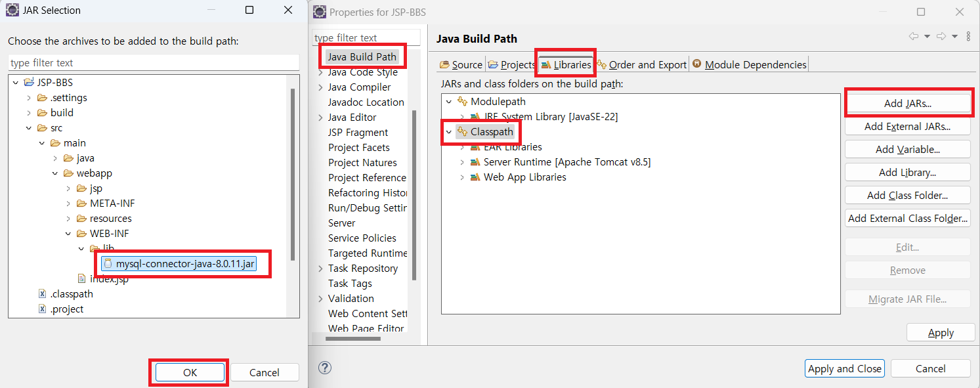
Task: Click the type filter text field
Action: point(365,37)
